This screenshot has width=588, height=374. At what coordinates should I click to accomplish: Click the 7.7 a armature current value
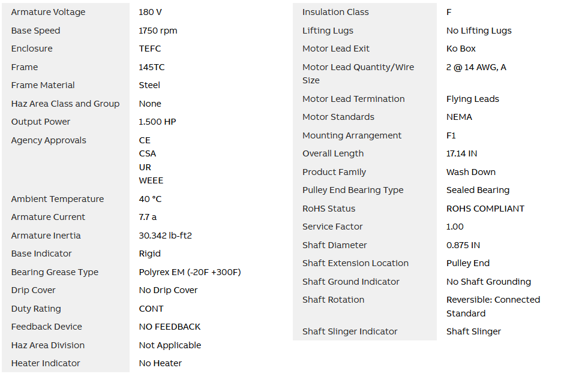coord(148,217)
